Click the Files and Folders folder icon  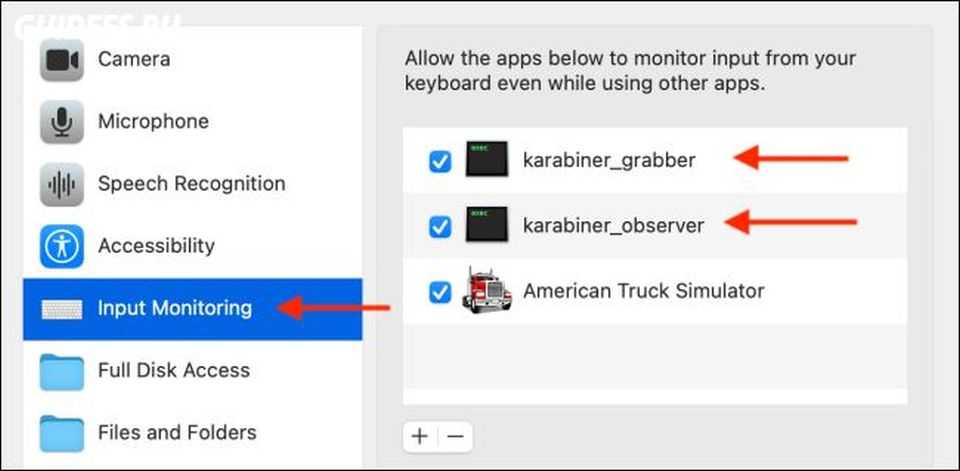(x=61, y=433)
